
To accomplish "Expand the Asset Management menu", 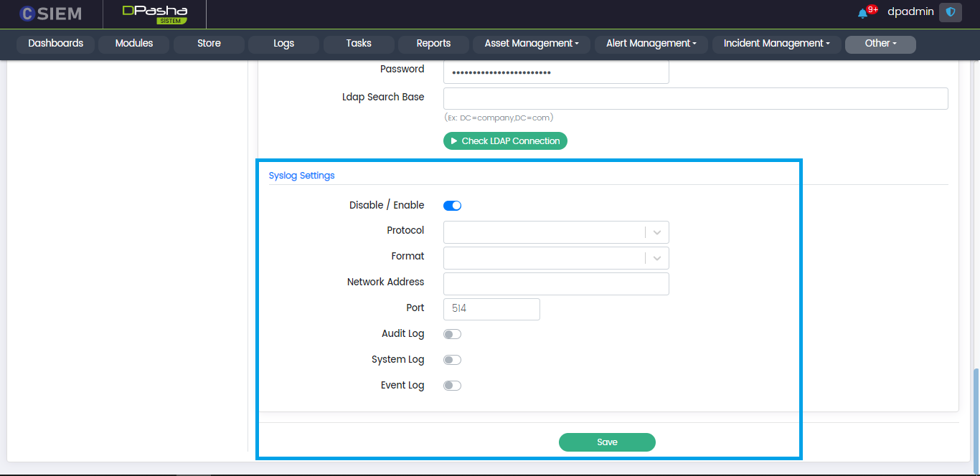I will 532,44.
